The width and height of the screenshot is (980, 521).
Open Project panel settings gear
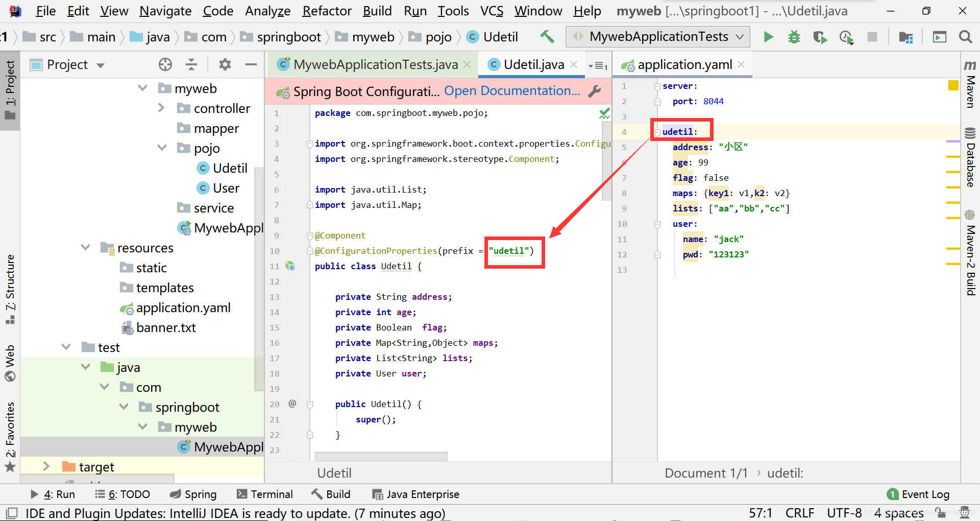(x=225, y=64)
